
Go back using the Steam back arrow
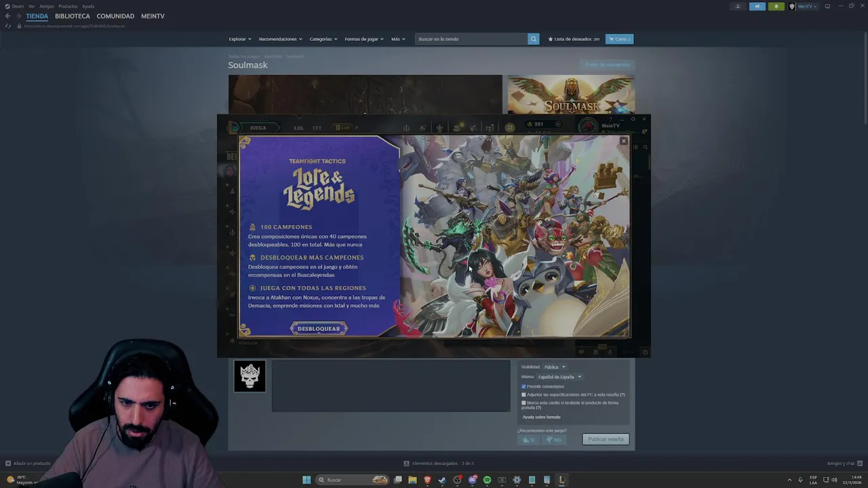[x=7, y=16]
